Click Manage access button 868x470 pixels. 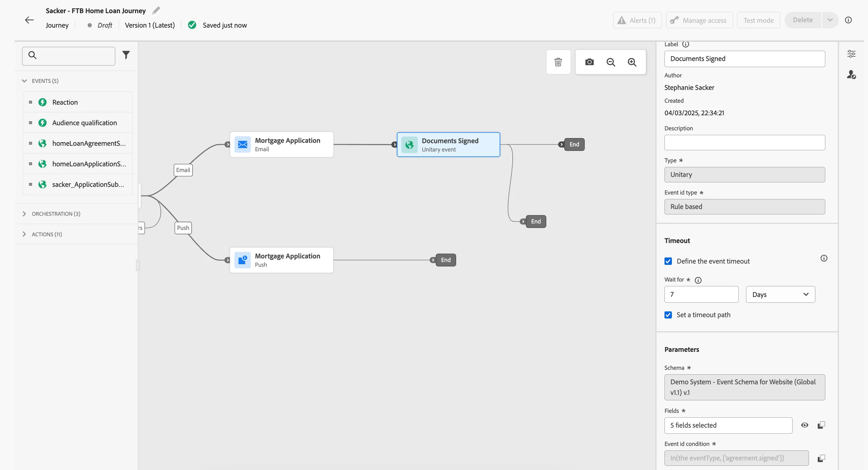coord(699,20)
